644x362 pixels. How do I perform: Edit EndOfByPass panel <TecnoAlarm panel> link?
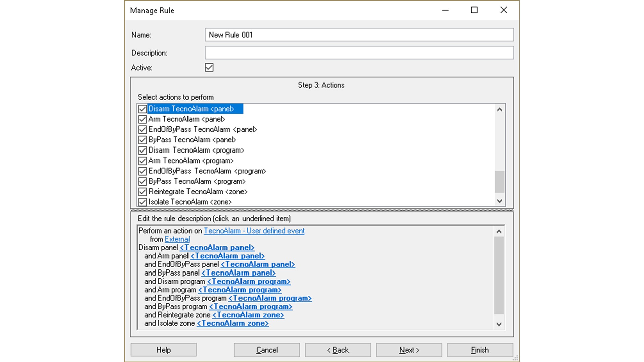258,264
